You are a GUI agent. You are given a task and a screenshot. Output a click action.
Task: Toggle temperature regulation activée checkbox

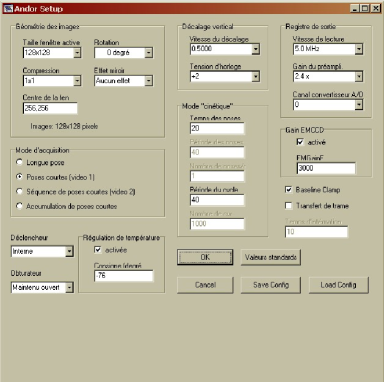98,250
